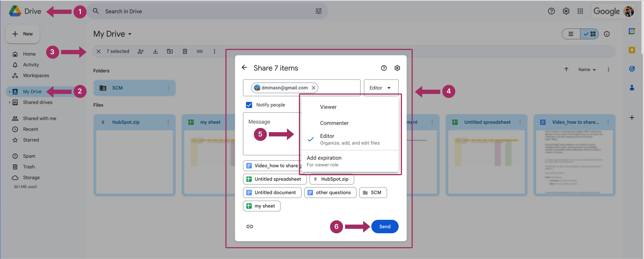Switch to list layout view
Viewport: 644px width, 259px height.
(x=571, y=34)
